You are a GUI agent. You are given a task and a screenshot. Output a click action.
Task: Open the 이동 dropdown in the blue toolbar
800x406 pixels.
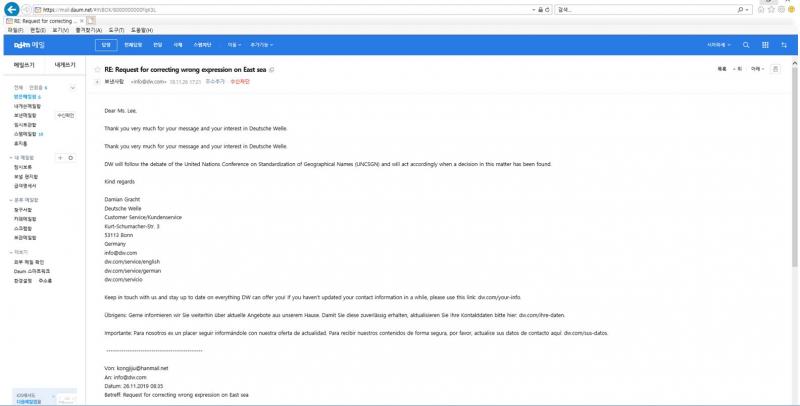pos(232,45)
